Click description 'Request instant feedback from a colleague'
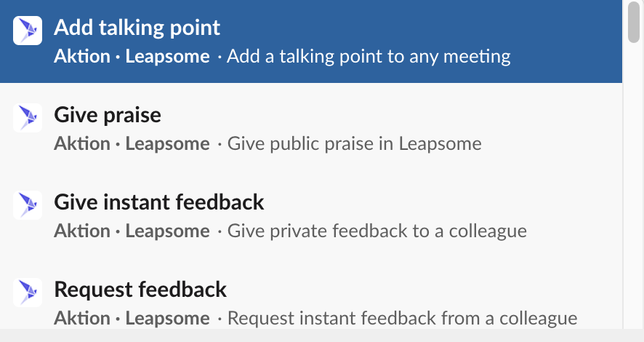 (402, 318)
